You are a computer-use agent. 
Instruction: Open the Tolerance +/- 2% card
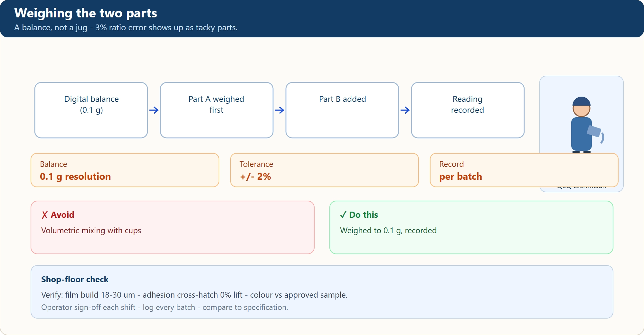[325, 170]
